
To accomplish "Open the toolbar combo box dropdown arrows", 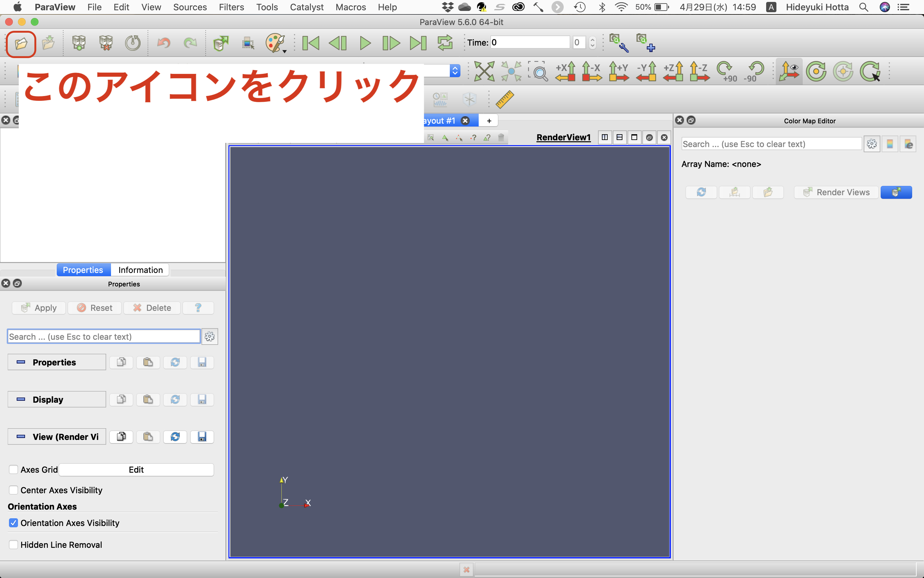I will [x=455, y=71].
